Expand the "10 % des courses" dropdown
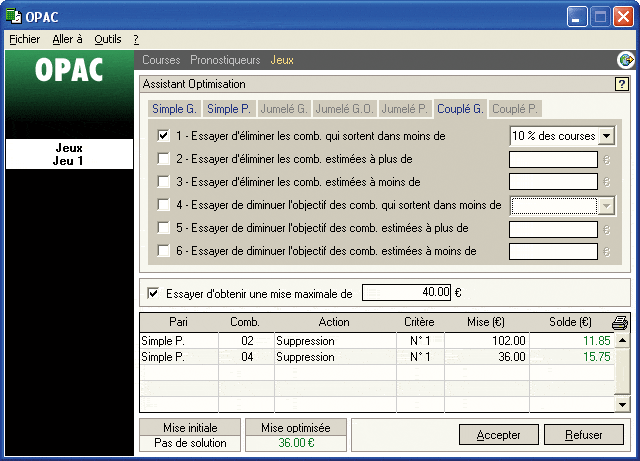Image resolution: width=640 pixels, height=461 pixels. coord(606,135)
